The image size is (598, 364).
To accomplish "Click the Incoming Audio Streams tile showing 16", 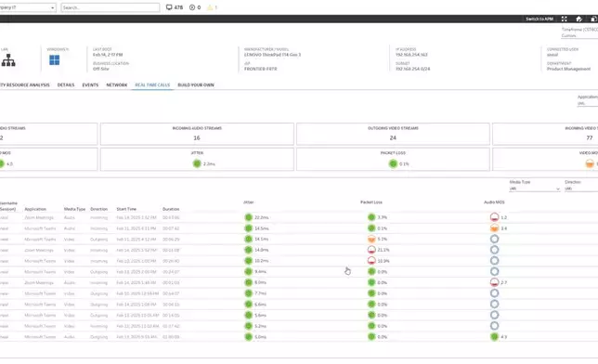I will coord(197,134).
